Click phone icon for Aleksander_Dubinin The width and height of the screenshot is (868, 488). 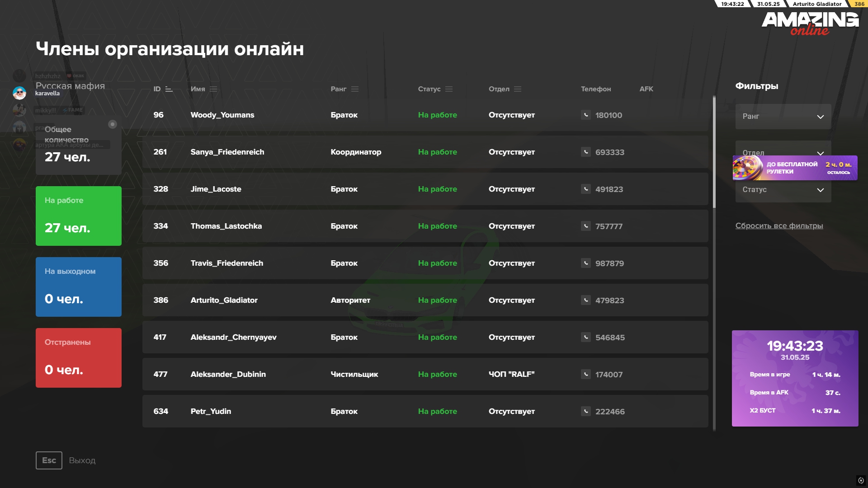pos(585,375)
